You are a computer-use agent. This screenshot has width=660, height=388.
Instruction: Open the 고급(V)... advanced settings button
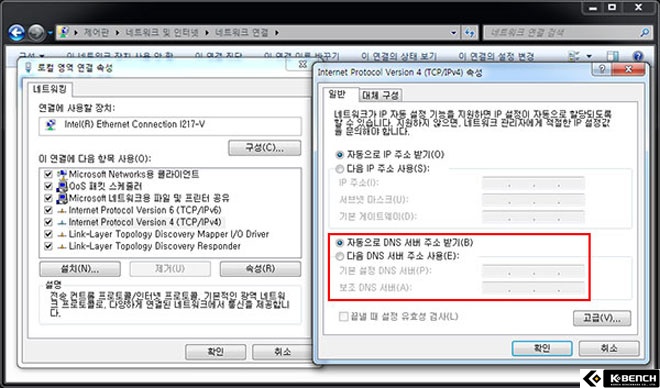602,318
